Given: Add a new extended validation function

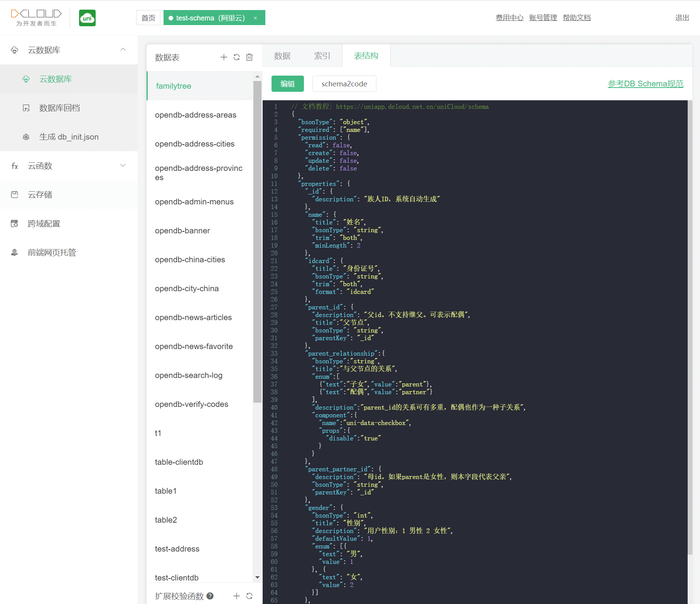Looking at the screenshot, I should pos(236,596).
